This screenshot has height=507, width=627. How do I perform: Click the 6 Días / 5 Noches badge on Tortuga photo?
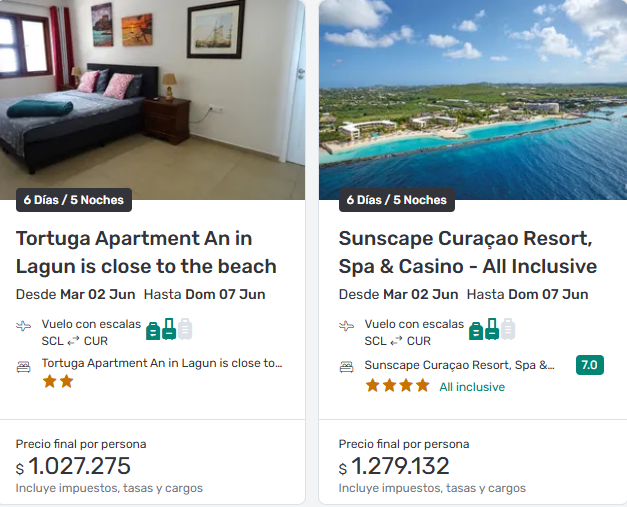(x=74, y=200)
